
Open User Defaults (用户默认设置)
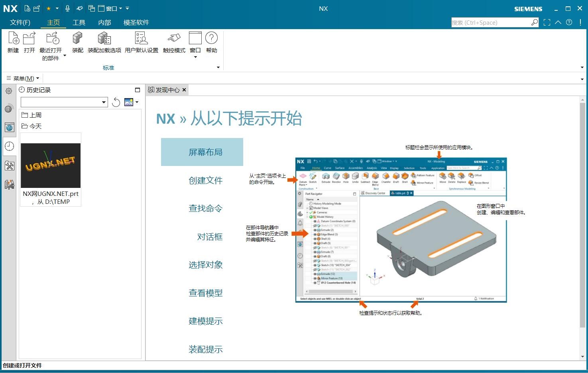142,38
